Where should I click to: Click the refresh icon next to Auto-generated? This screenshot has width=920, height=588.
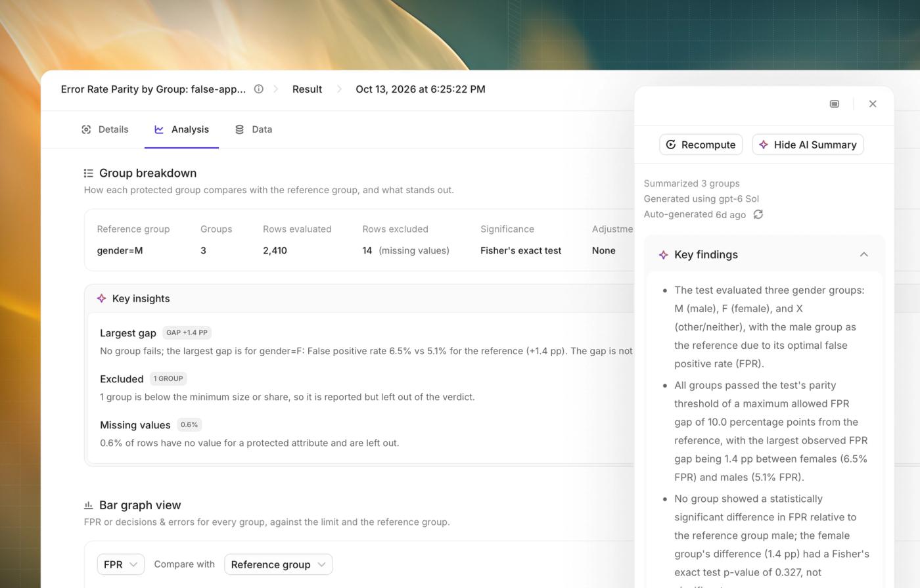758,215
